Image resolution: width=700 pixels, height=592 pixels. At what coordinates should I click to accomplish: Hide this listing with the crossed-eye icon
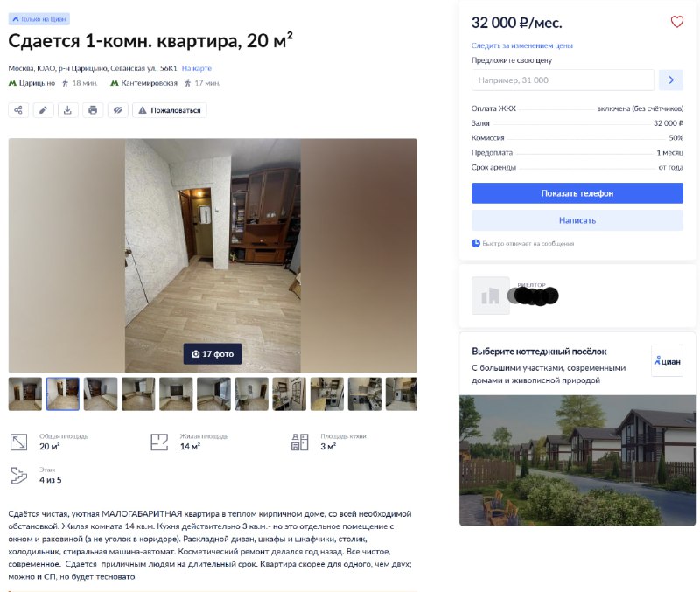click(x=118, y=110)
